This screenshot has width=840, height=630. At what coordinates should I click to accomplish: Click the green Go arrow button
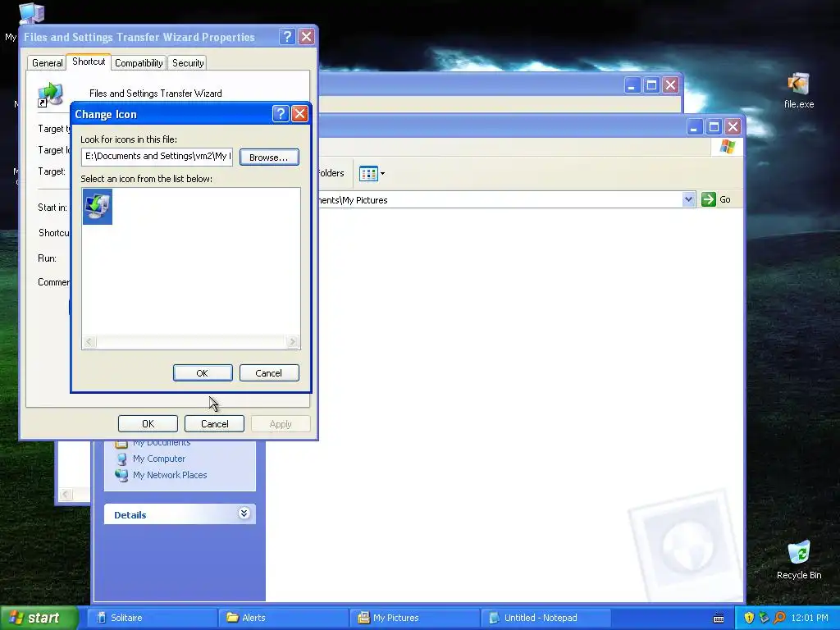[708, 199]
